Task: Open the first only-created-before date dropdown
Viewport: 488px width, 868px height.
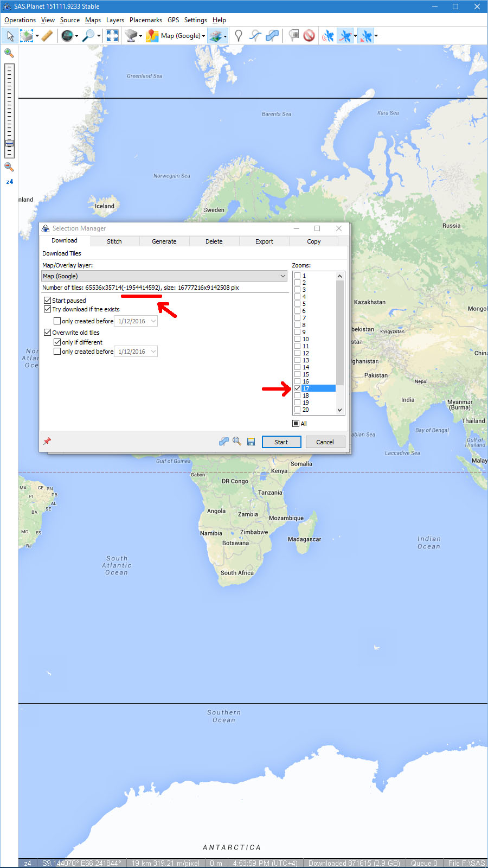Action: pyautogui.click(x=153, y=321)
